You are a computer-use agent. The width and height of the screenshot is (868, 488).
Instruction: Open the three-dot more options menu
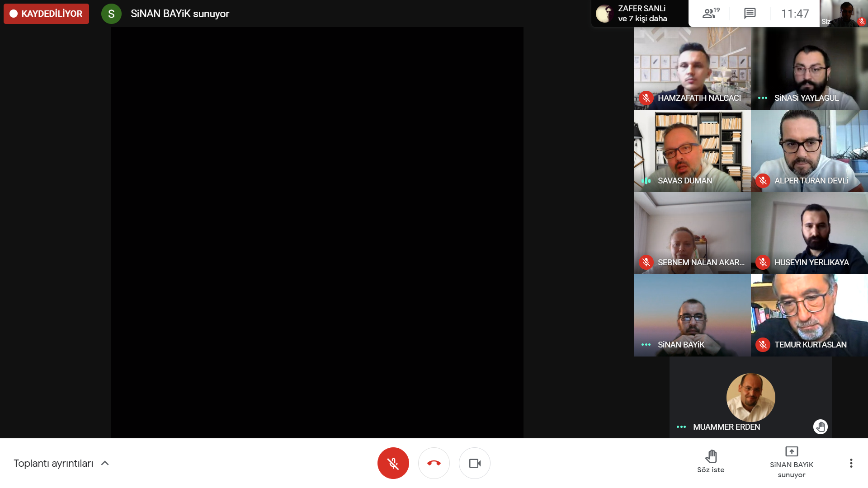(x=851, y=463)
